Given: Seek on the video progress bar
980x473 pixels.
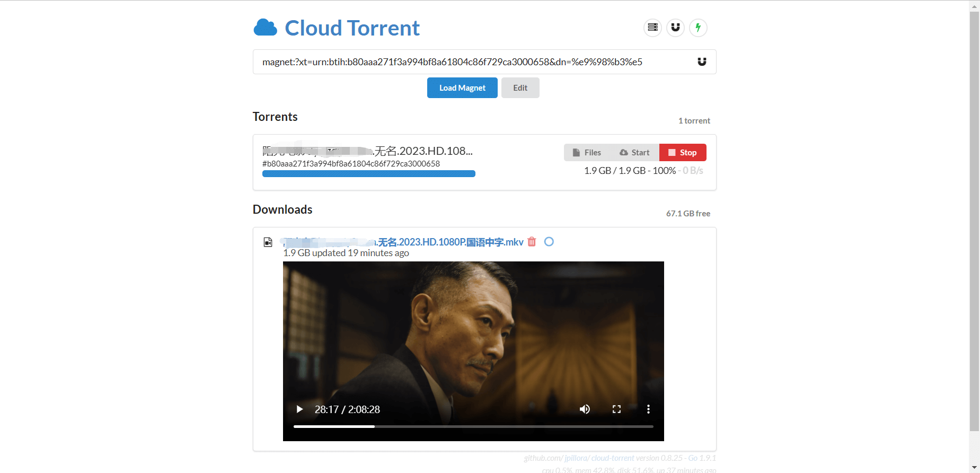Looking at the screenshot, I should pos(473,426).
